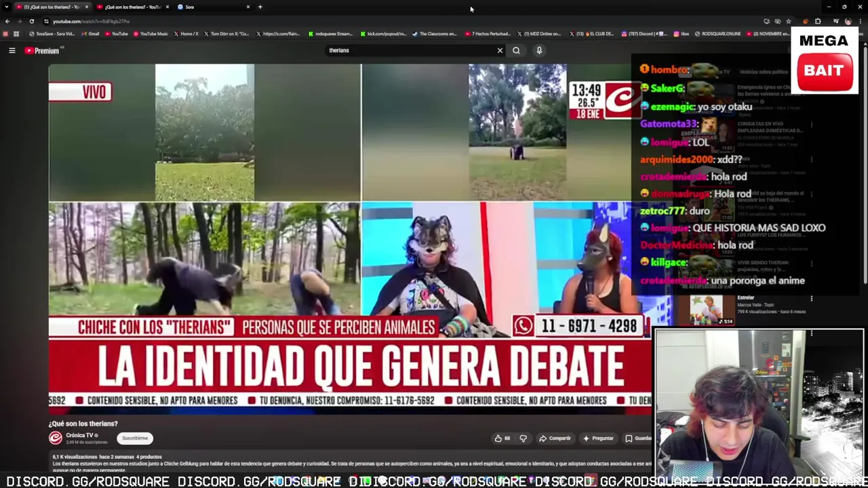This screenshot has height=488, width=868.
Task: Open the orange extension icon
Action: [806, 21]
